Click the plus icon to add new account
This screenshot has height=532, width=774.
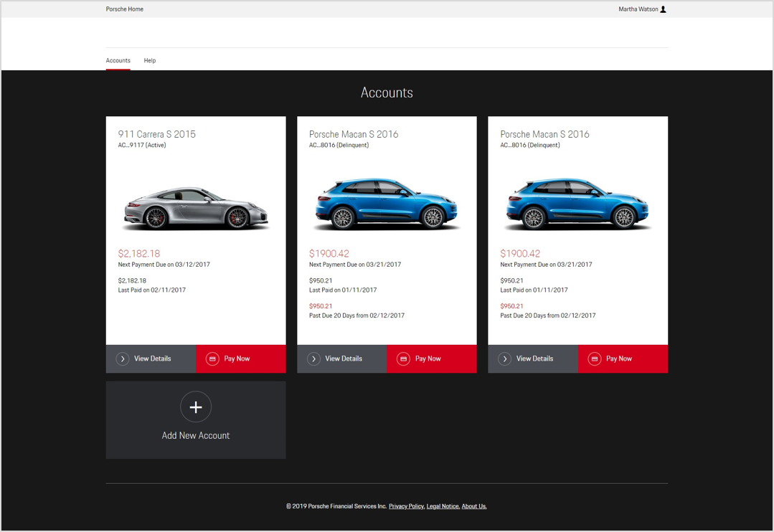196,407
